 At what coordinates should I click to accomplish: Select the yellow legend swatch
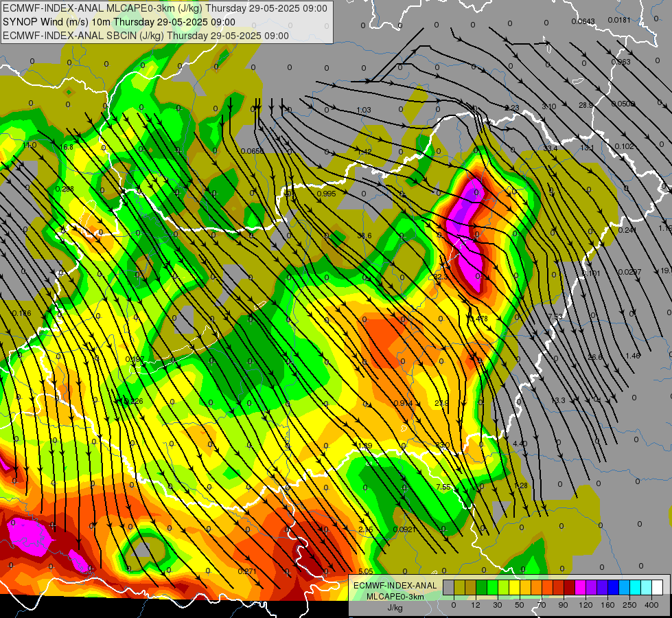pyautogui.click(x=515, y=587)
